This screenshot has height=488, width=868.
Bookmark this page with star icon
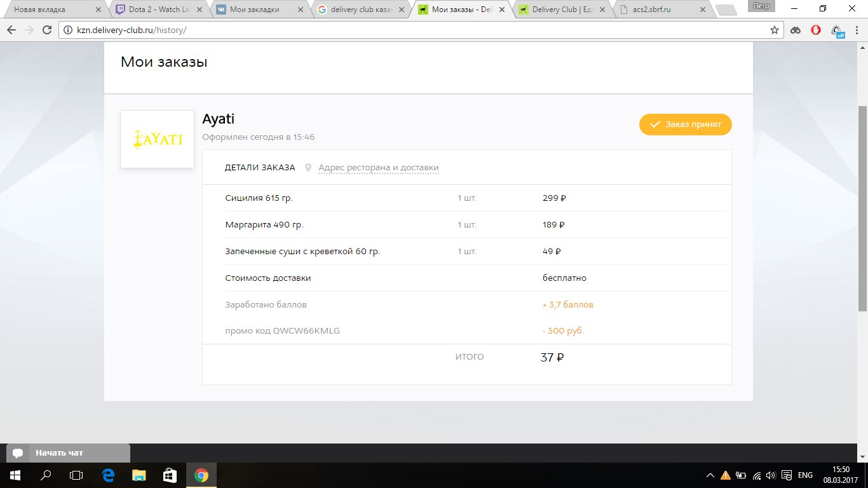tap(775, 30)
